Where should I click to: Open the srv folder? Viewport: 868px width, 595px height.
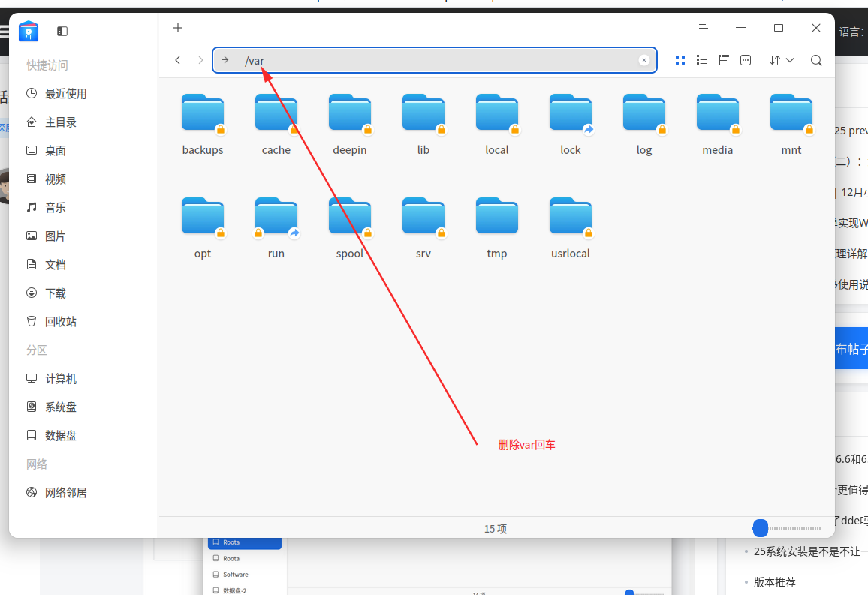coord(423,228)
